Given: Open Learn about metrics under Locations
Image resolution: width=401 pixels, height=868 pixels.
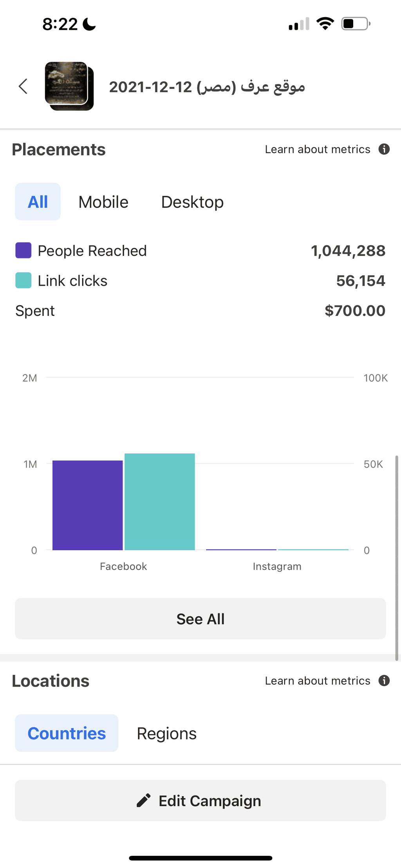Looking at the screenshot, I should point(318,681).
